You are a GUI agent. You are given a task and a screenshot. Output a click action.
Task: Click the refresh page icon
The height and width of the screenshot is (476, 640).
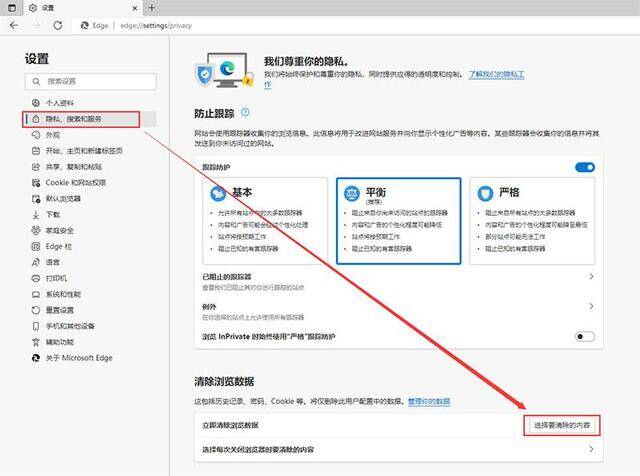58,25
